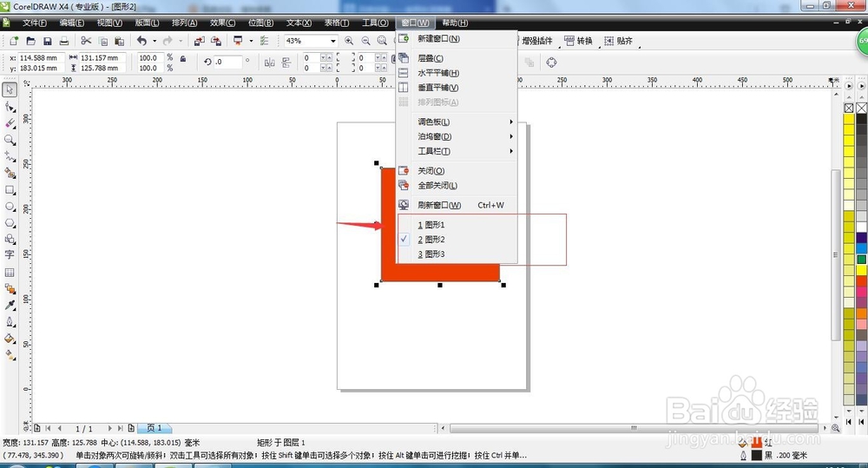Viewport: 868px width, 468px height.
Task: Open a file with the folder icon
Action: pyautogui.click(x=31, y=41)
